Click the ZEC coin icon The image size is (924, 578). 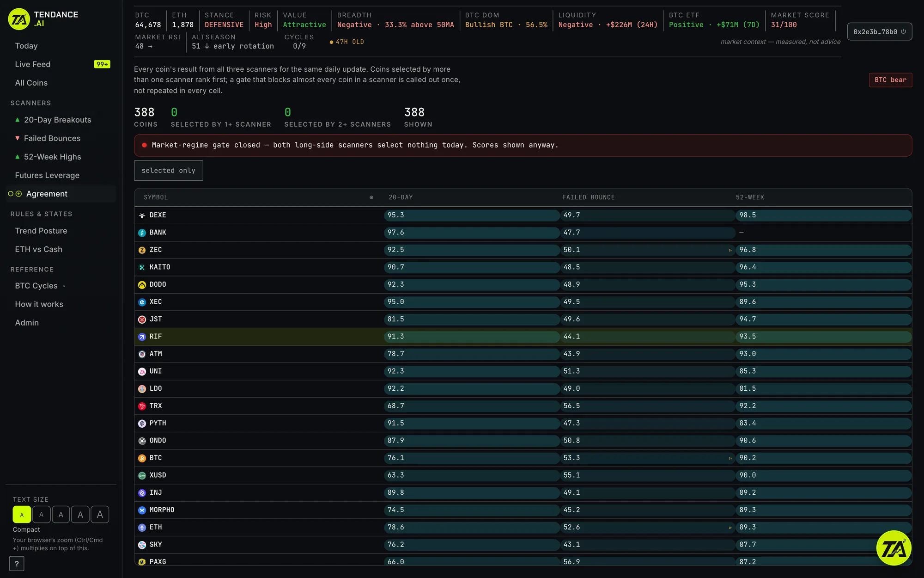(x=142, y=250)
